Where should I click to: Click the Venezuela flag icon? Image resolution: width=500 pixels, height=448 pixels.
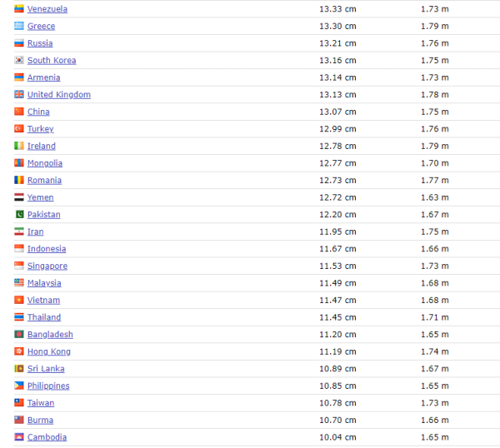19,9
